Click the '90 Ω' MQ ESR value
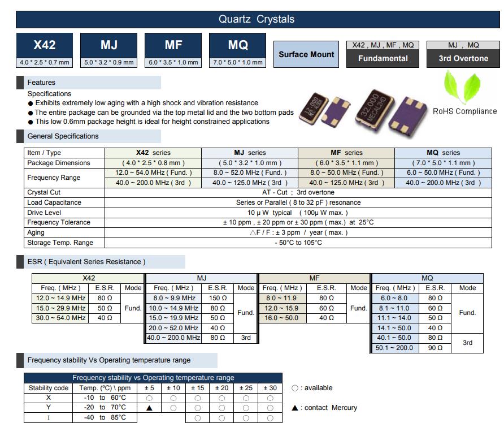Viewport: 504px width, 423px height. coord(435,348)
